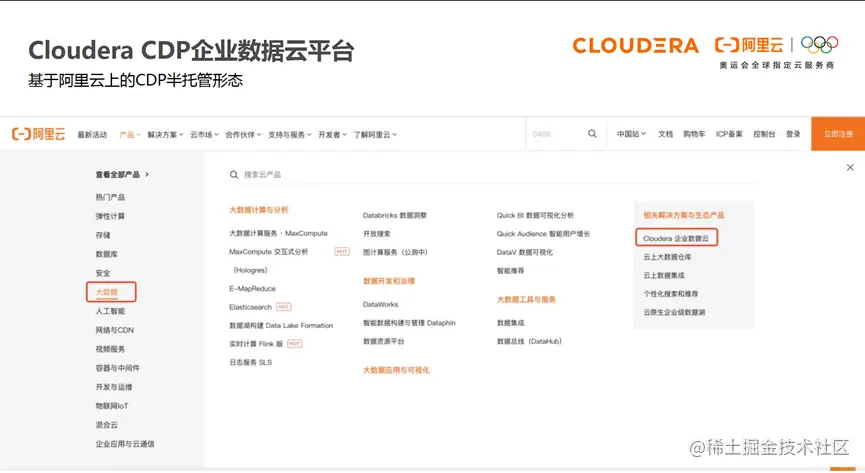Screen dimensions: 865x473
Task: Select 企业应用与云通信 category in sidebar
Action: tap(125, 444)
